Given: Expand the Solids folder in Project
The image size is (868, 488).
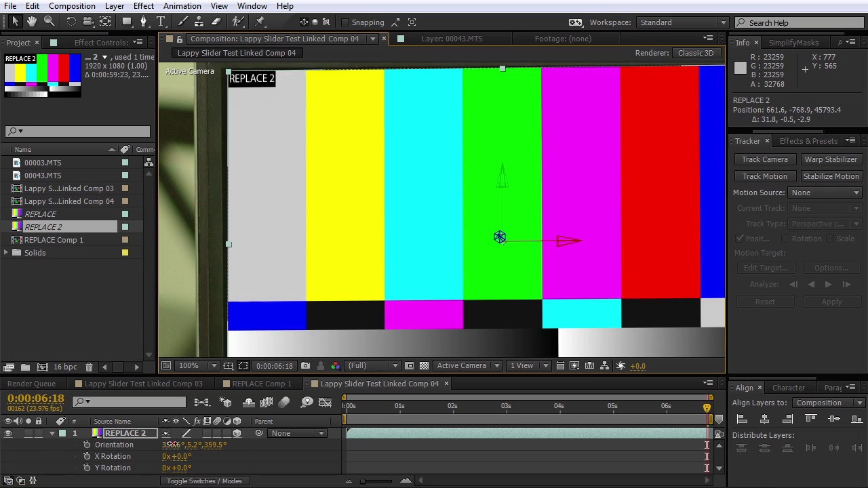Looking at the screenshot, I should pos(6,253).
